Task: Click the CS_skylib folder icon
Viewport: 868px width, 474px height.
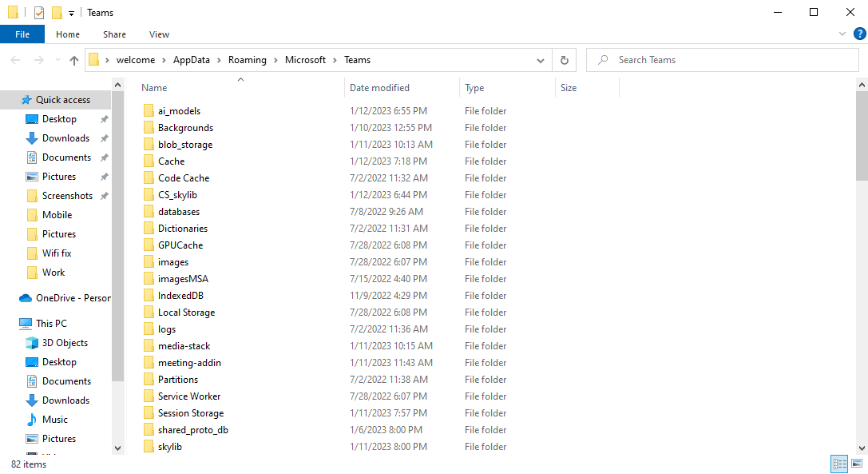Action: (149, 194)
